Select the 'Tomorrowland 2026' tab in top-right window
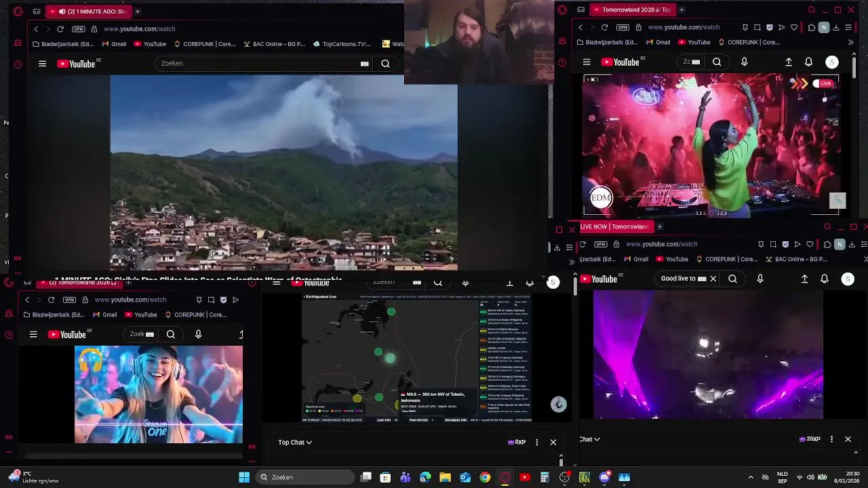This screenshot has height=488, width=868. (631, 10)
